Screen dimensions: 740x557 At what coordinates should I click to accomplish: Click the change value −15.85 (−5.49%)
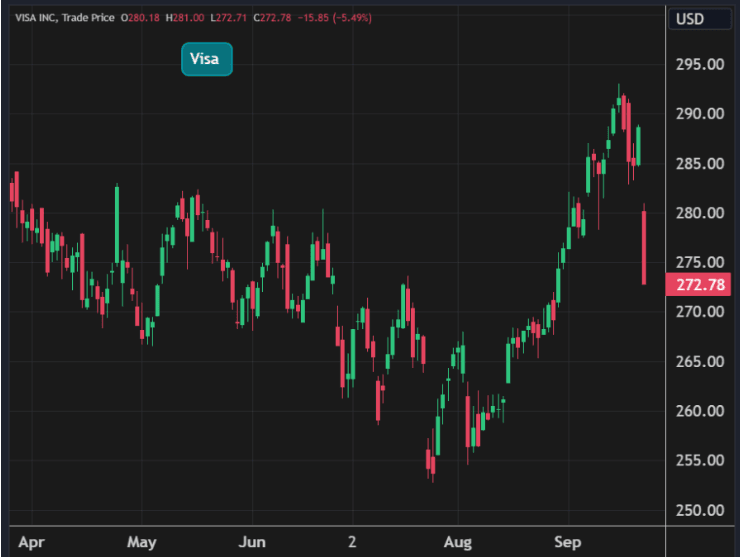coord(335,18)
